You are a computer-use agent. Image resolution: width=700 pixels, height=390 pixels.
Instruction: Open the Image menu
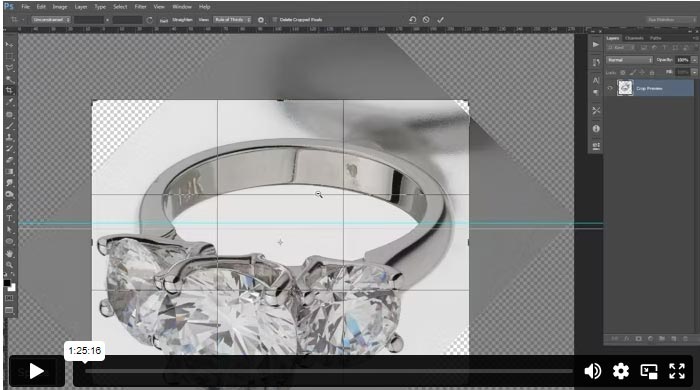(x=60, y=7)
